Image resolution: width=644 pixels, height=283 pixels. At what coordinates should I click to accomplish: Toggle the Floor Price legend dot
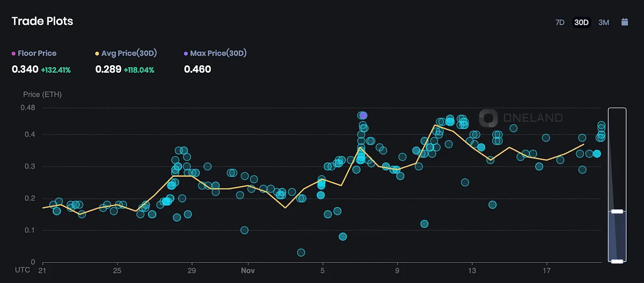[x=13, y=53]
